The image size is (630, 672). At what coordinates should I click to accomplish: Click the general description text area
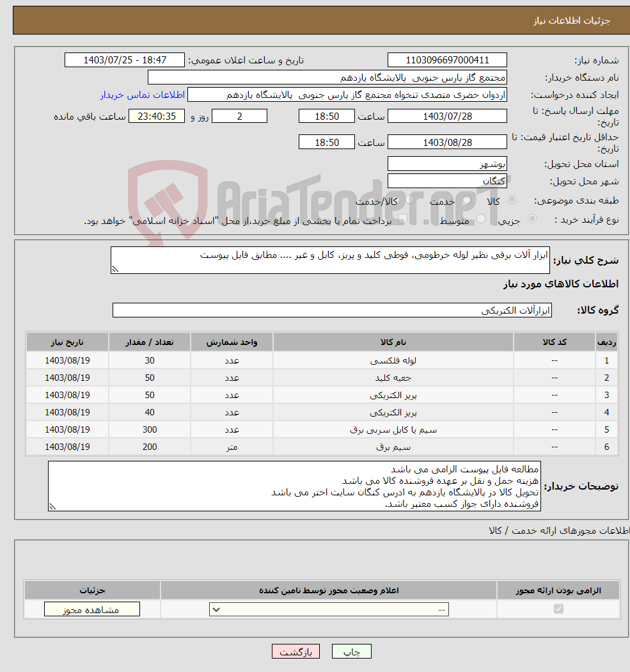click(330, 260)
